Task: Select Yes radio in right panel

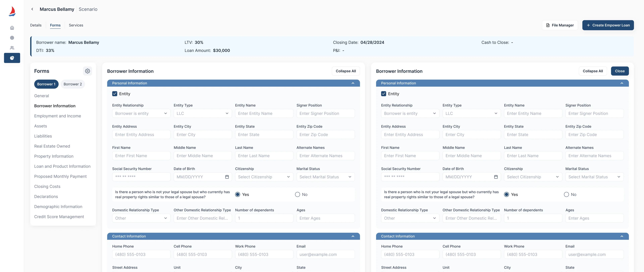Action: [506, 195]
